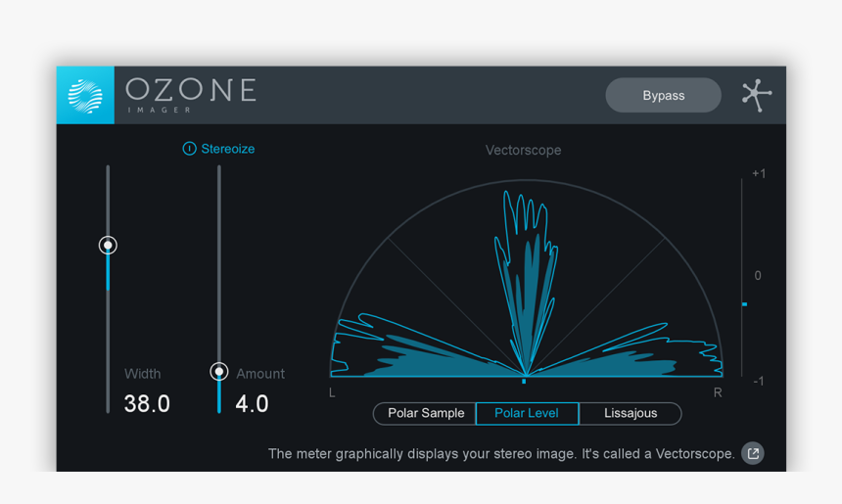Click the Ozone Imager logo icon
Image resolution: width=842 pixels, height=504 pixels.
(85, 96)
